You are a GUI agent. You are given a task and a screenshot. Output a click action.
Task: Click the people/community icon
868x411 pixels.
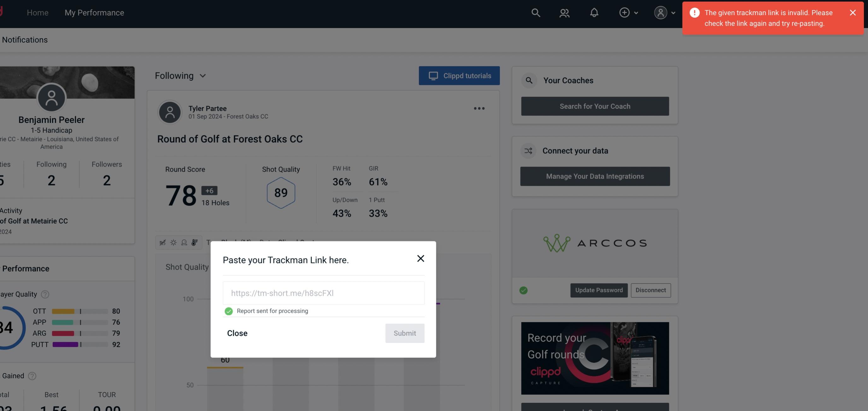pos(564,12)
